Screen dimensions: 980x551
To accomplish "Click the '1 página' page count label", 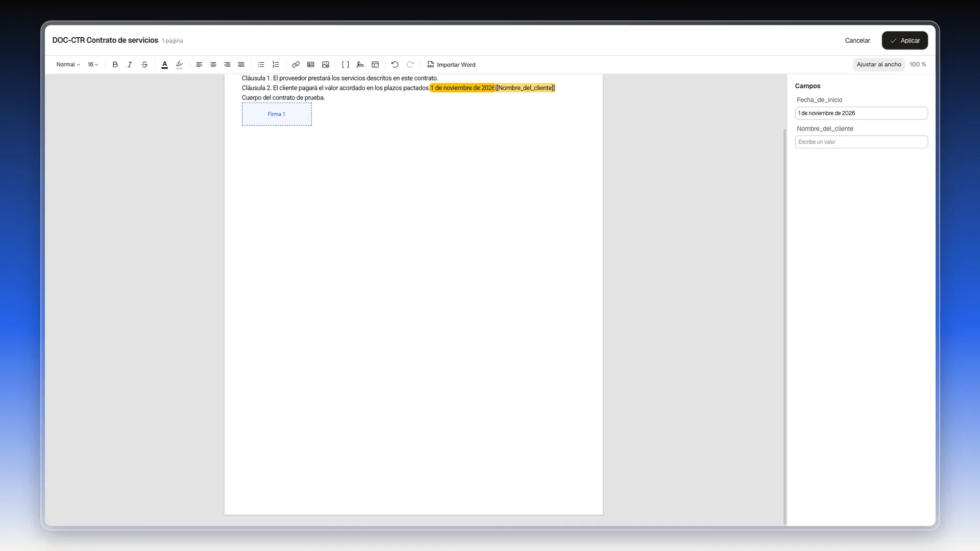I will pyautogui.click(x=173, y=41).
